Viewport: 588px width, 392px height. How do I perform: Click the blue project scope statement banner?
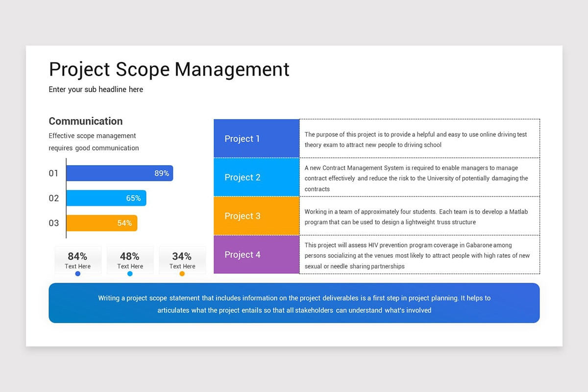coord(294,303)
